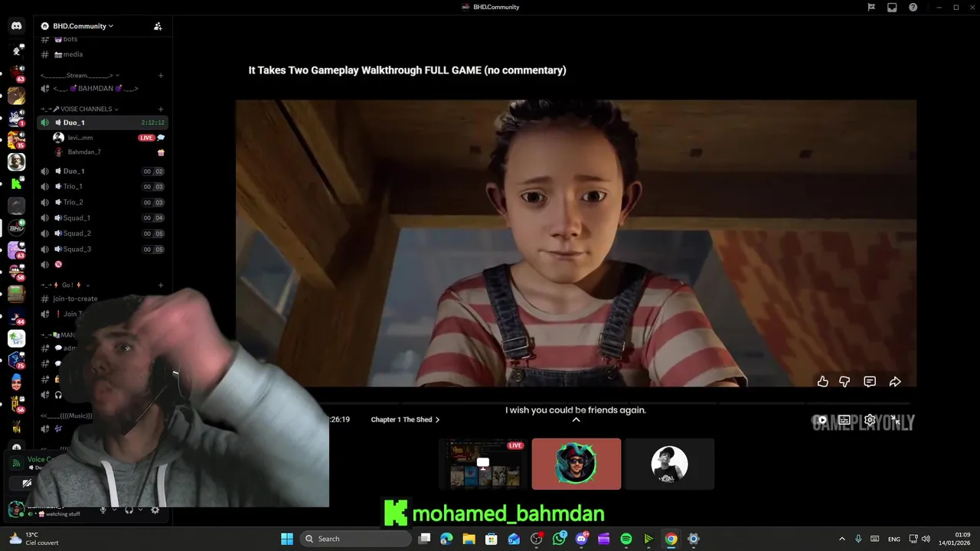Add a channel to VOISE CHANNELS
980x551 pixels.
[161, 109]
